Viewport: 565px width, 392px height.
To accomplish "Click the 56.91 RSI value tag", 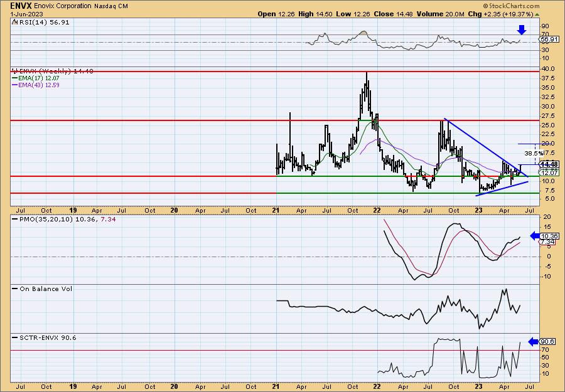I will [x=550, y=40].
